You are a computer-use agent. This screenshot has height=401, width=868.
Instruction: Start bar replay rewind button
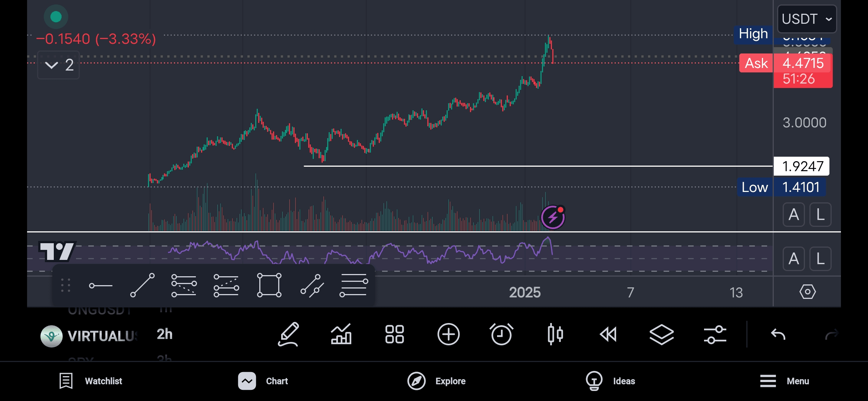pos(608,335)
